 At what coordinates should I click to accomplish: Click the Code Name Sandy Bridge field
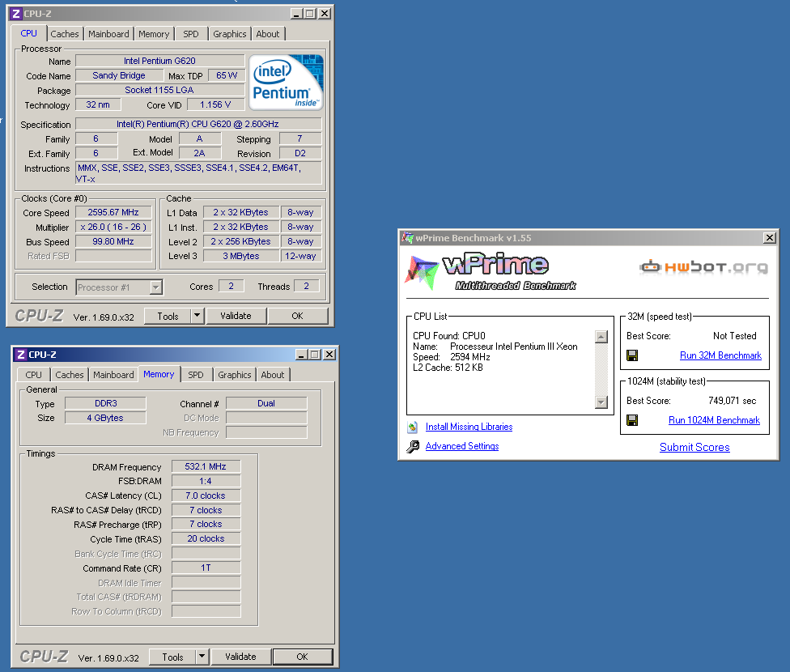(x=119, y=75)
